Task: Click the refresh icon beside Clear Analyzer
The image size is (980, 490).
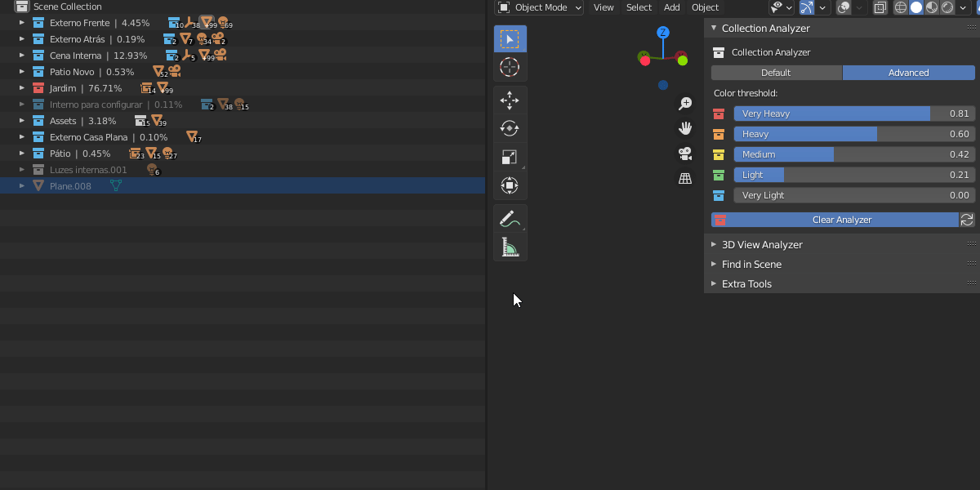Action: pos(967,220)
